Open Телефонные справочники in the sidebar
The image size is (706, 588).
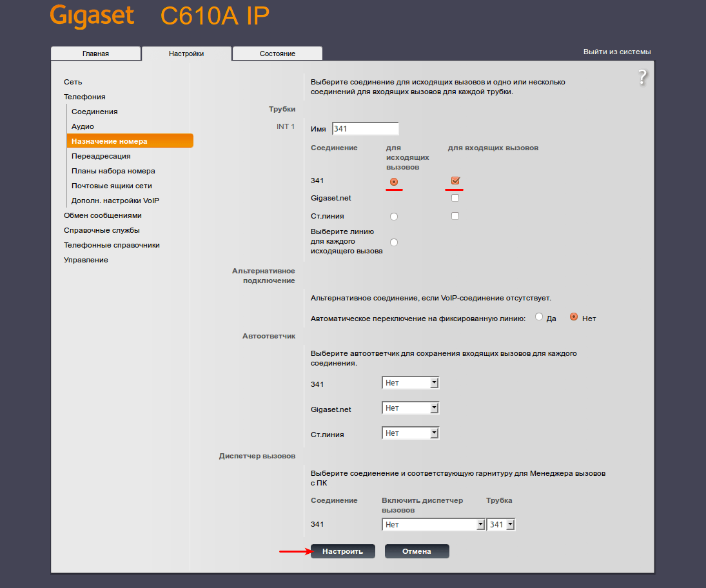(x=112, y=246)
